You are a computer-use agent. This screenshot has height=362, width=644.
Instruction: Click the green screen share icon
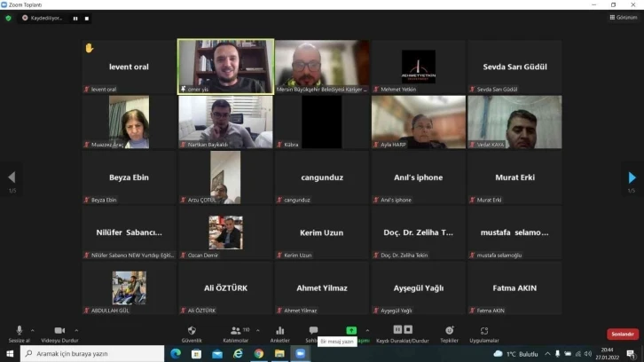click(x=351, y=331)
